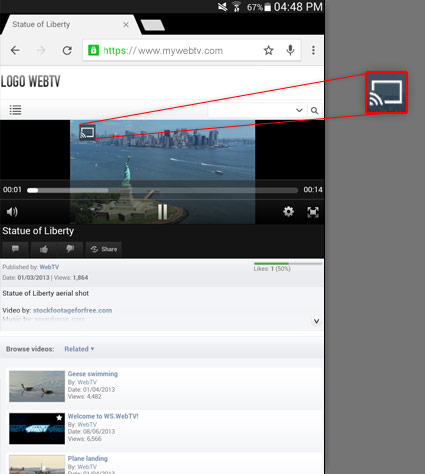Click the WebTV author under Geese swimming
The height and width of the screenshot is (474, 425).
[x=87, y=382]
